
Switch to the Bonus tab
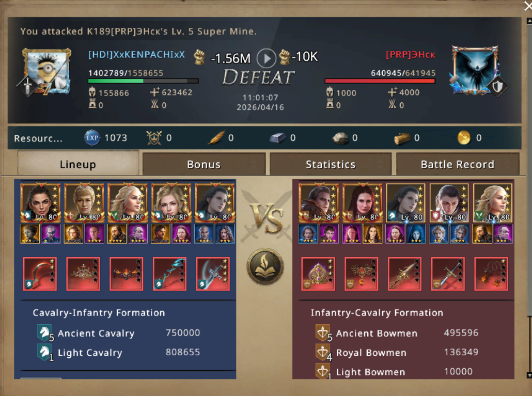pyautogui.click(x=204, y=164)
